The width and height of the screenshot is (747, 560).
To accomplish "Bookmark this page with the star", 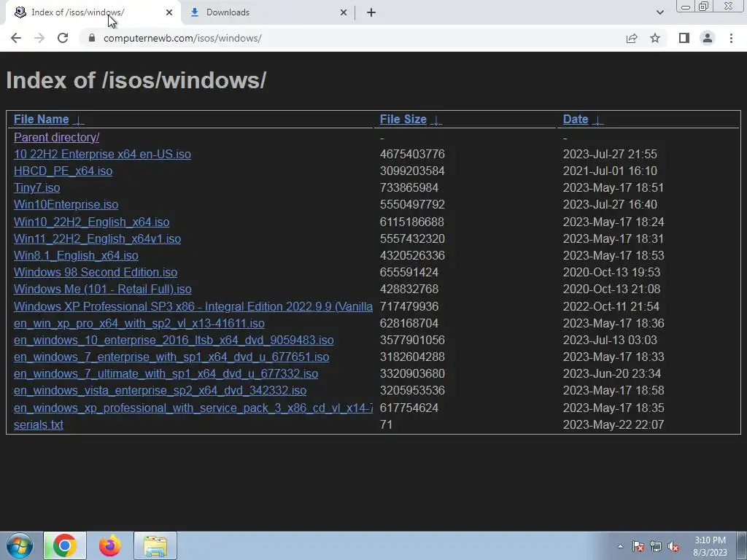I will click(x=655, y=38).
